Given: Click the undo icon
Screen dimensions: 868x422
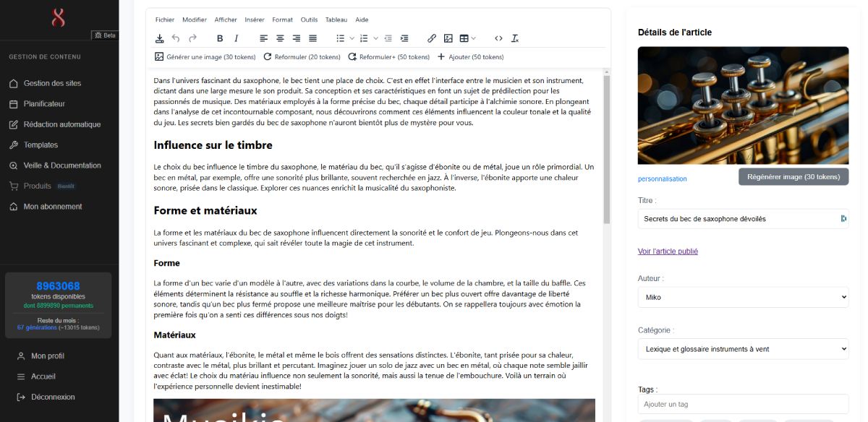Looking at the screenshot, I should [x=176, y=38].
